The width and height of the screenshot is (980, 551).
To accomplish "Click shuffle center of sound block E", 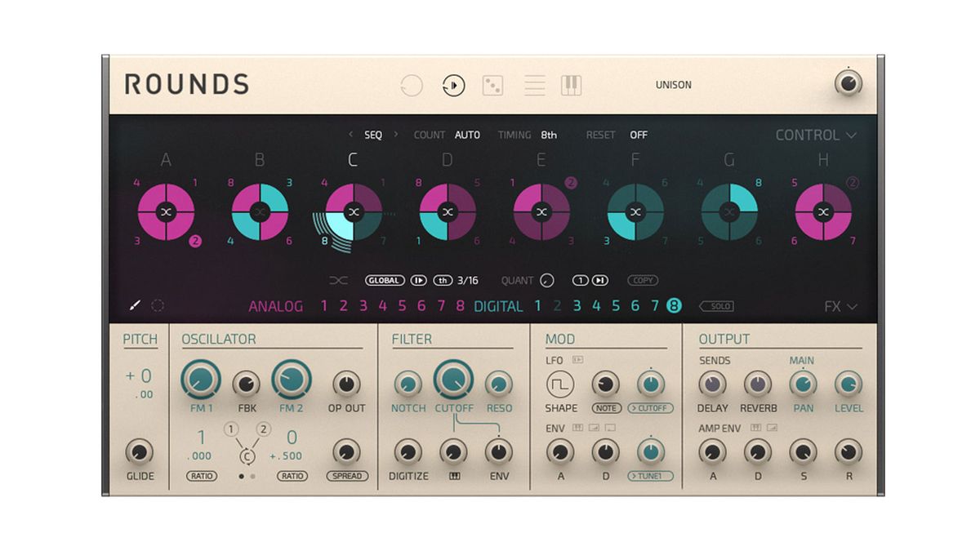I will click(x=541, y=212).
